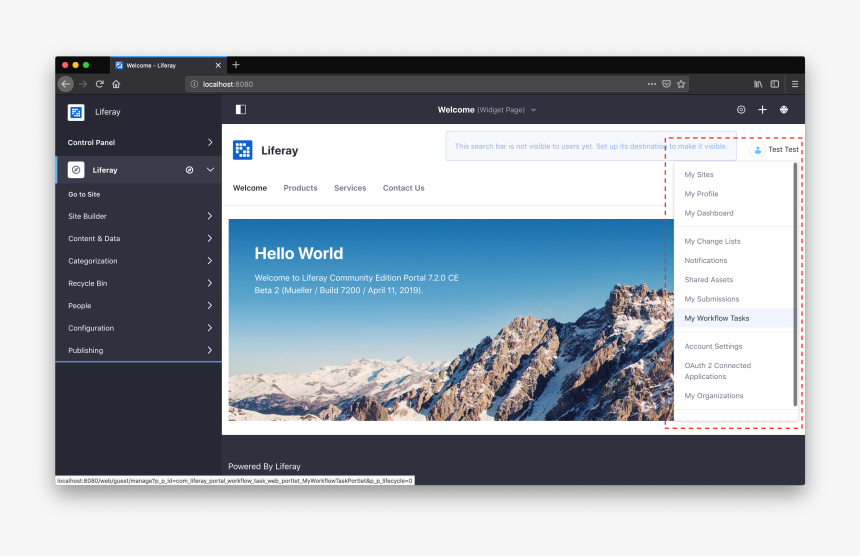Click the Hello World heading text
This screenshot has width=860, height=556.
(x=299, y=253)
